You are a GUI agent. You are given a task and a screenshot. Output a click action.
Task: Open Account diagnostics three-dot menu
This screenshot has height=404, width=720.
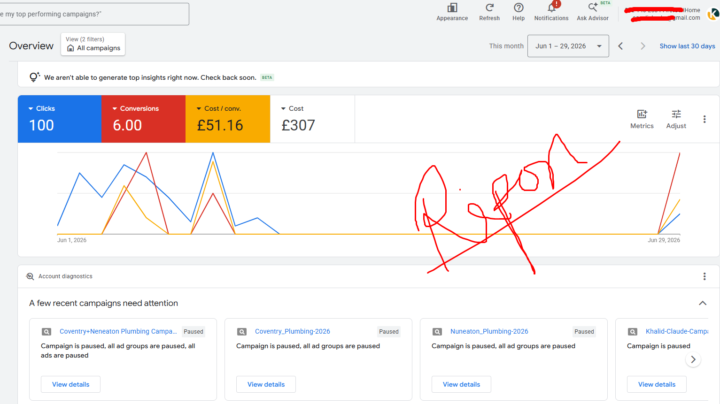704,276
